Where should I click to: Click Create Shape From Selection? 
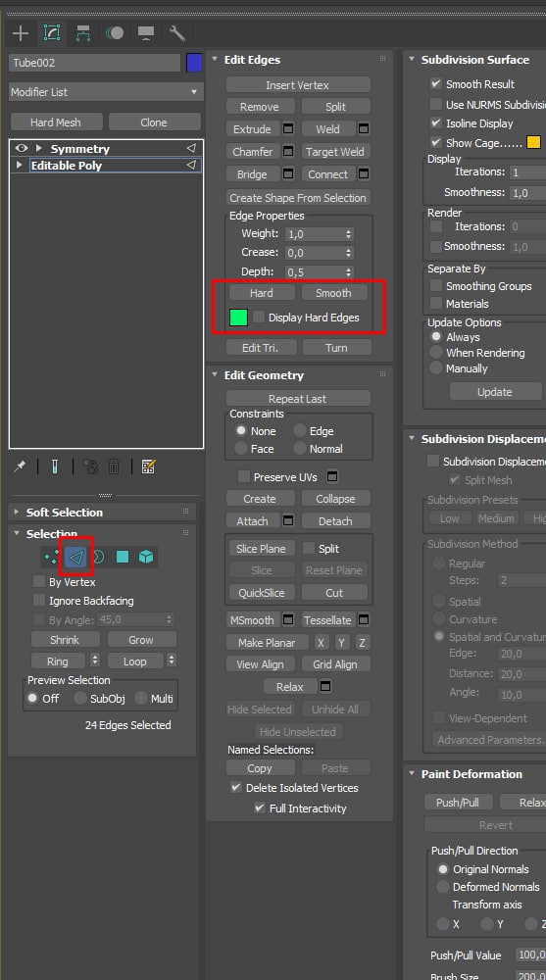pyautogui.click(x=298, y=198)
